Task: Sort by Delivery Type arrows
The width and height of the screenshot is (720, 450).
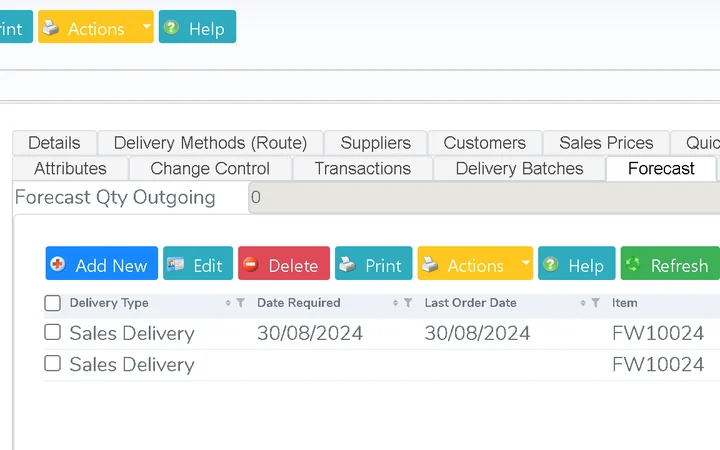Action: click(x=228, y=303)
